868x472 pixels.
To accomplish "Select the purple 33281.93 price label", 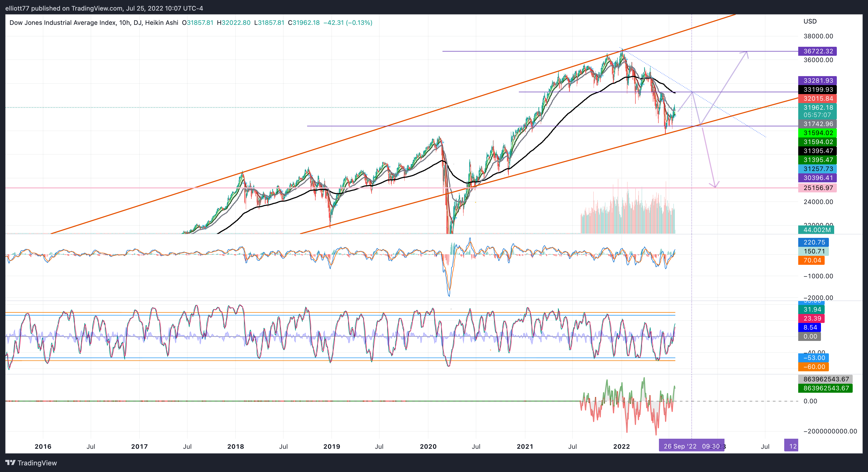I will pos(818,81).
